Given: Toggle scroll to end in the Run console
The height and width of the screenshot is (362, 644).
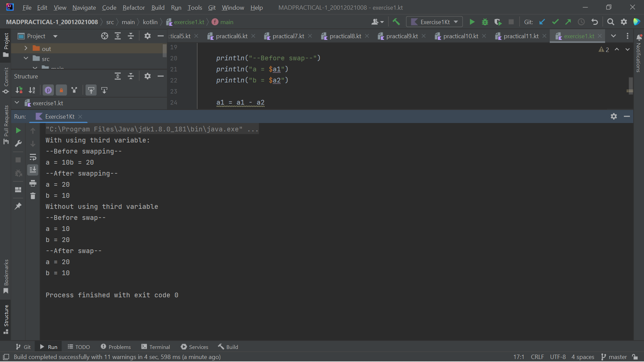Looking at the screenshot, I should click(33, 170).
